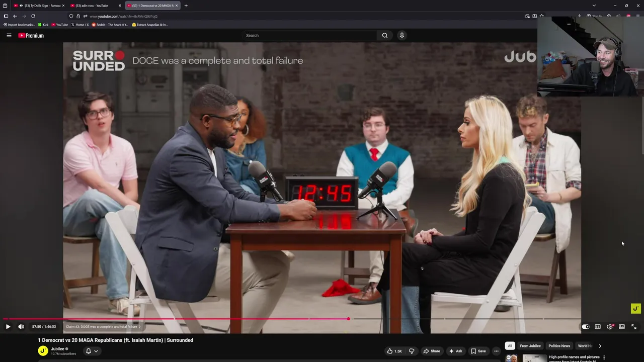The image size is (644, 362).
Task: Close the 'adin ross - YouTube' tab
Action: (x=120, y=6)
